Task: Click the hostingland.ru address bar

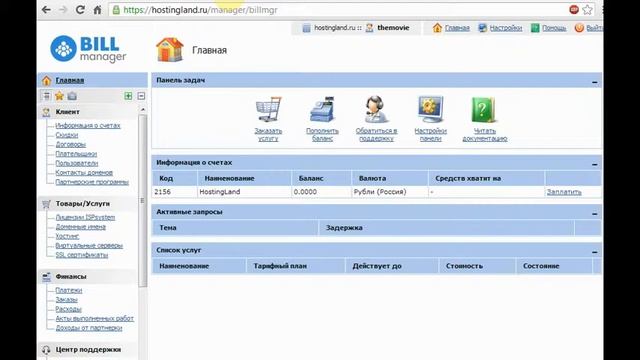Action: [339, 10]
